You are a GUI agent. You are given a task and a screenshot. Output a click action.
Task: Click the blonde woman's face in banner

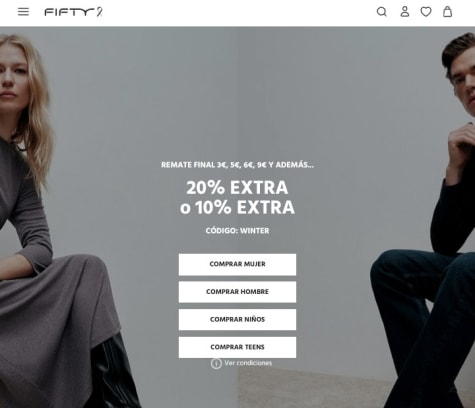point(12,78)
